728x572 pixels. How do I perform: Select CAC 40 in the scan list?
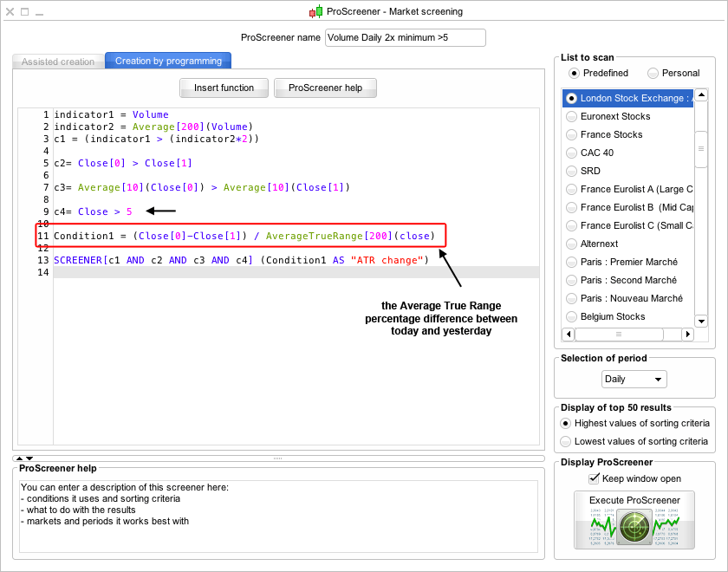597,153
